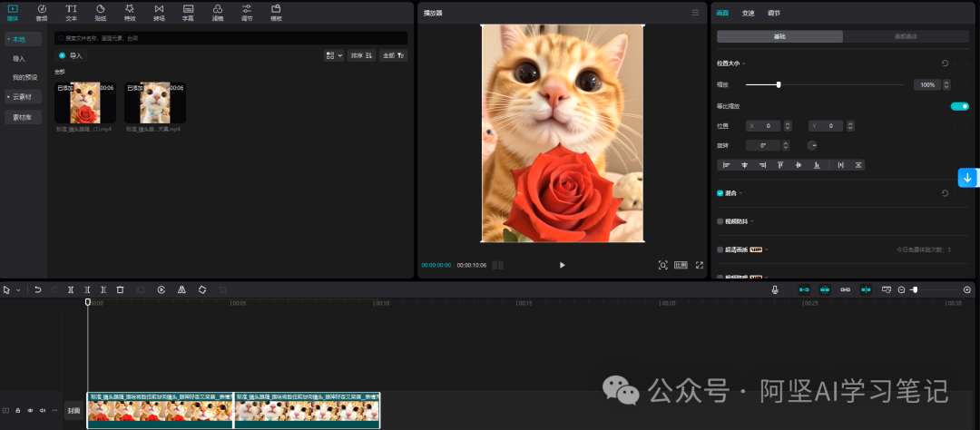The width and height of the screenshot is (980, 430).
Task: Reset the 位置大小 position and size section
Action: click(945, 64)
